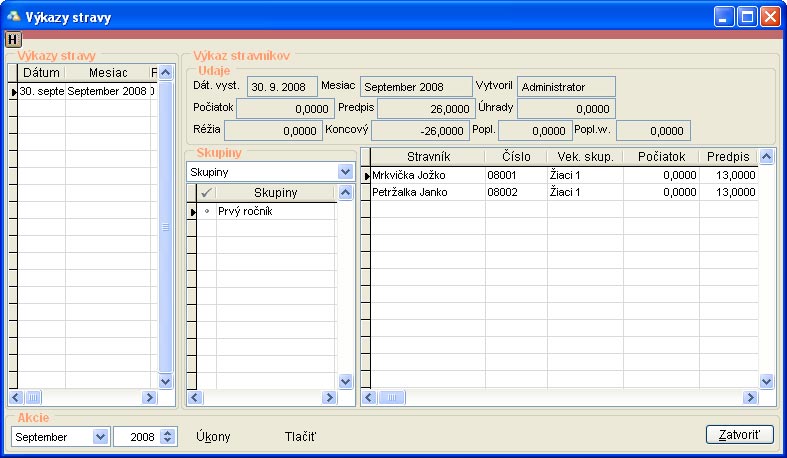Click the Dát. vyst. date field

(x=283, y=87)
